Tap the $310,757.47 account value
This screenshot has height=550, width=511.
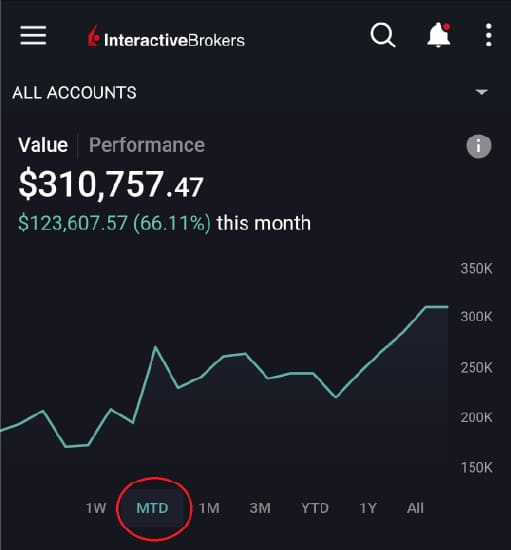tap(111, 184)
